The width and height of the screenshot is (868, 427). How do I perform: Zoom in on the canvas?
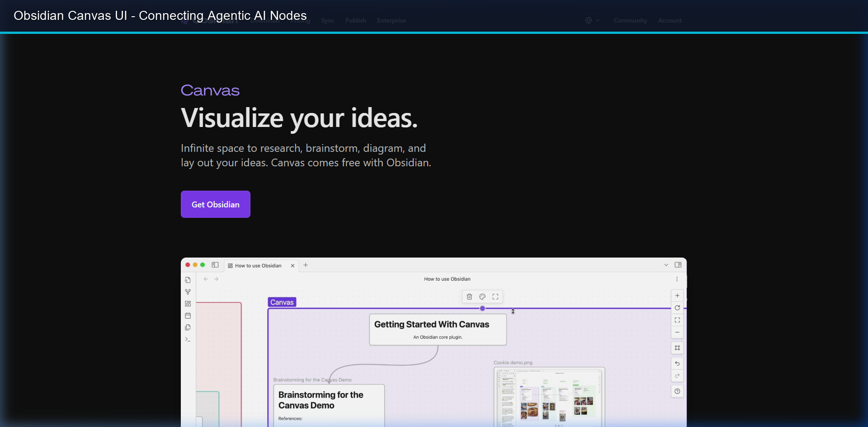(x=677, y=296)
